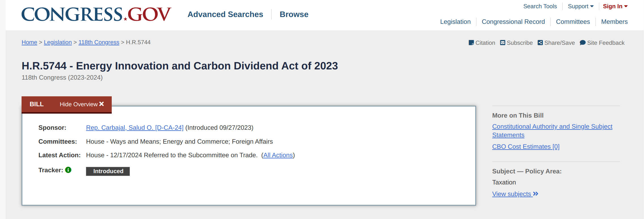The height and width of the screenshot is (219, 644).
Task: Click the Subscribe envelope icon
Action: coord(502,43)
